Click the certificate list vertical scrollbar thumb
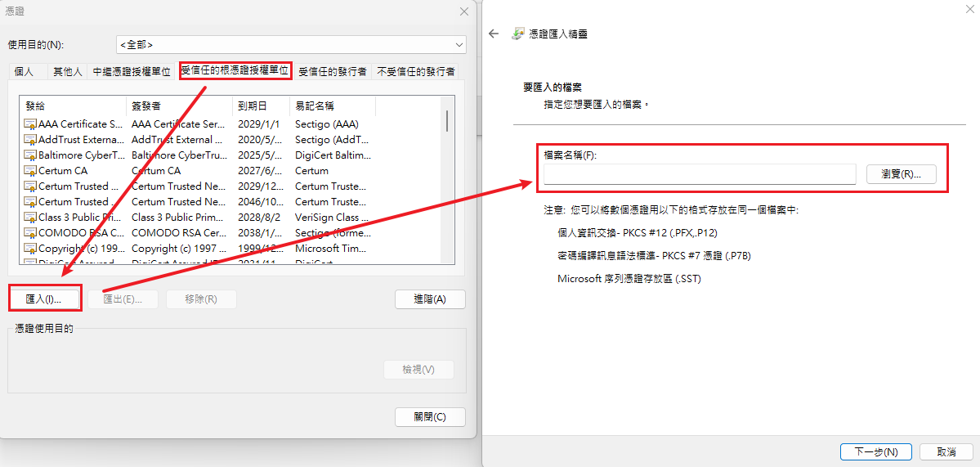The height and width of the screenshot is (467, 980). coord(447,121)
